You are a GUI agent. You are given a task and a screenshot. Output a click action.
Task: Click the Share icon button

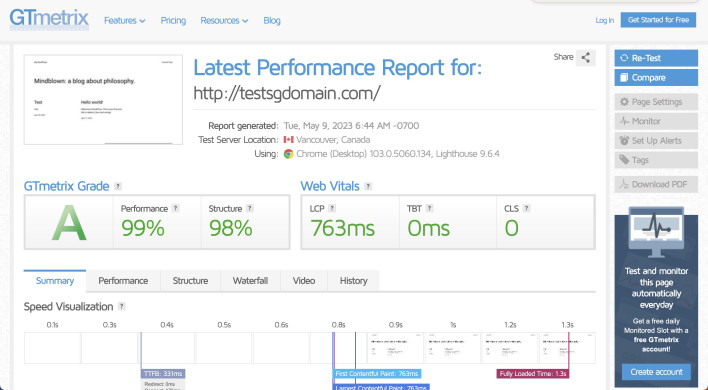586,57
